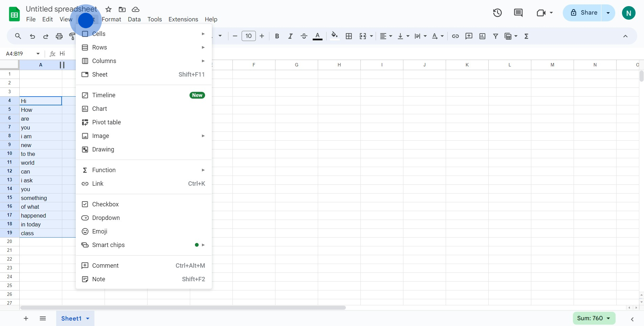Select Pivot table menu entry
Screen dimensions: 644x326
[x=106, y=122]
